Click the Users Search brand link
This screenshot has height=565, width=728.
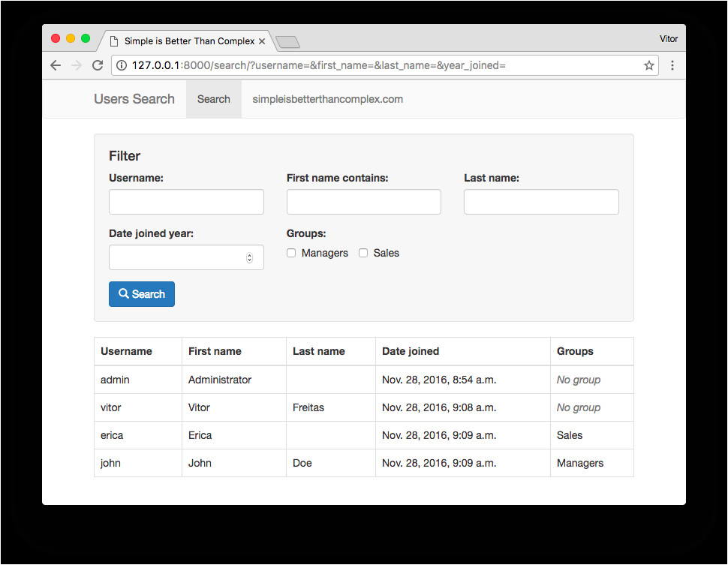(134, 98)
